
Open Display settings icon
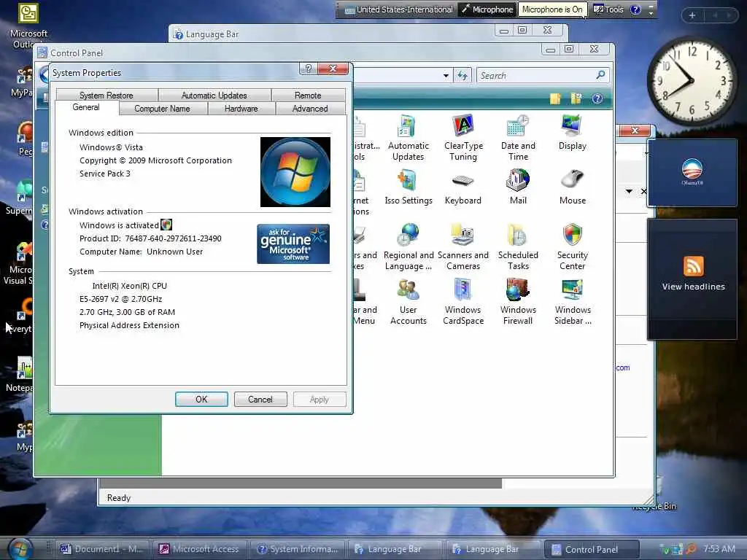(x=572, y=133)
